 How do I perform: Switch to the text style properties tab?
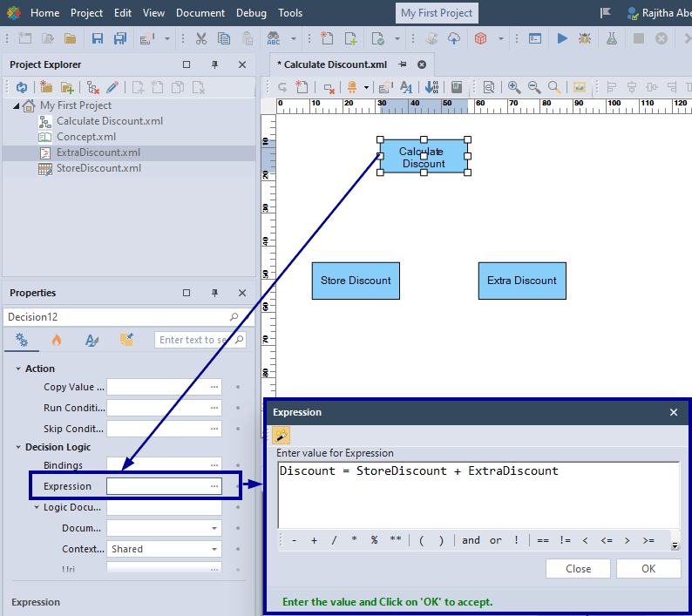92,340
